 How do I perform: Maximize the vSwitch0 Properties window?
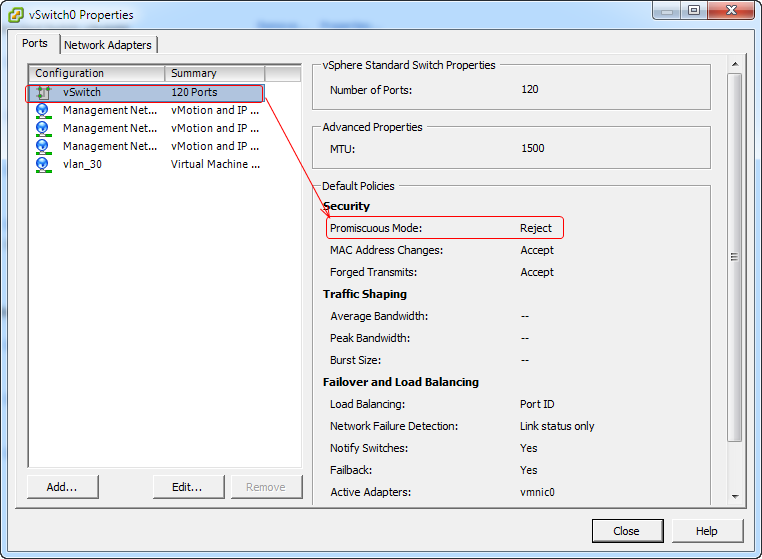[694, 10]
